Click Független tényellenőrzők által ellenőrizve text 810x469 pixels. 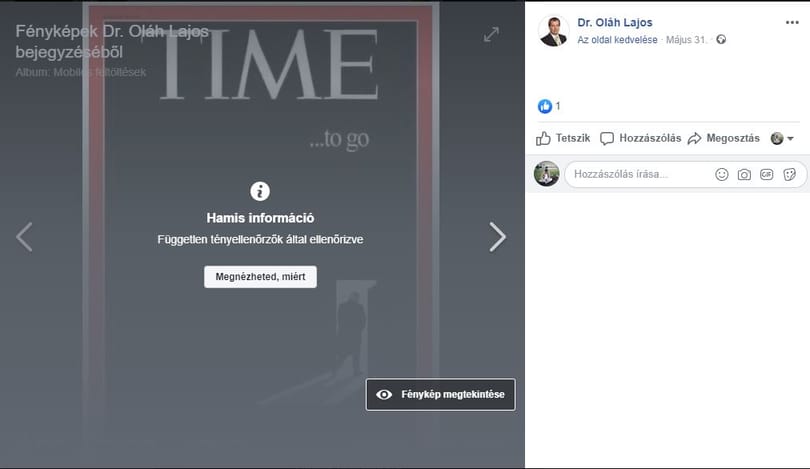click(260, 240)
